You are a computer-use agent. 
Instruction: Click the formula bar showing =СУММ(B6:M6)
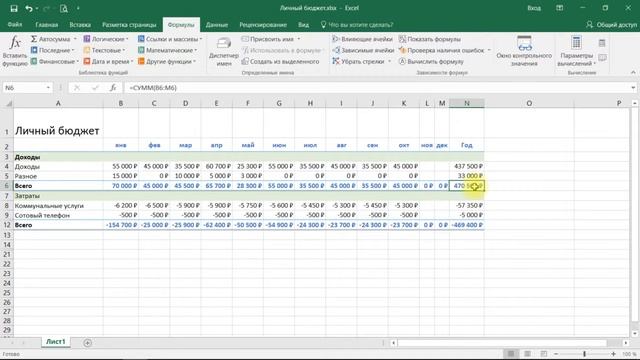pos(376,88)
